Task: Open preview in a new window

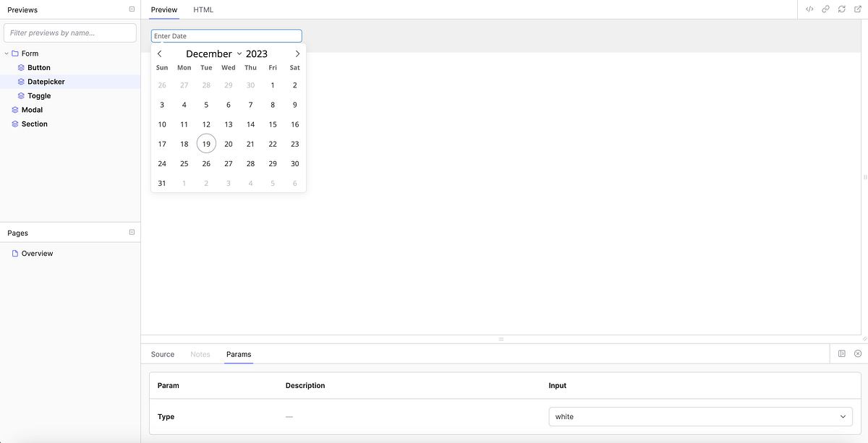Action: click(x=857, y=9)
